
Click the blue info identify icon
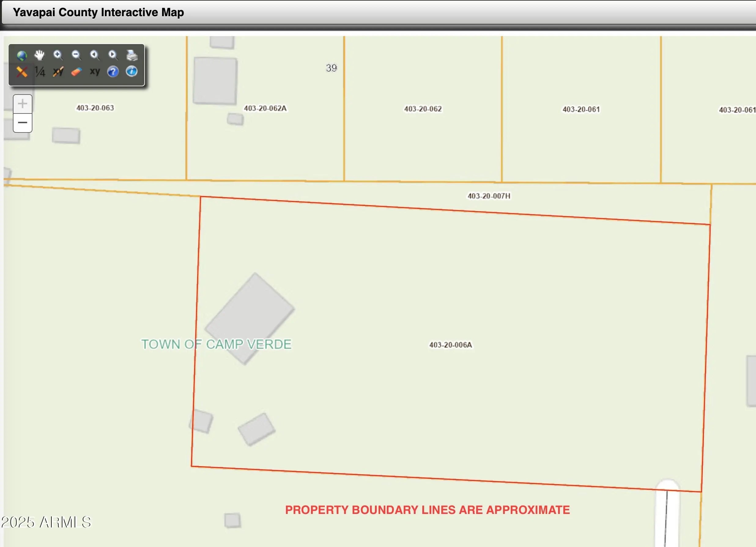click(132, 71)
